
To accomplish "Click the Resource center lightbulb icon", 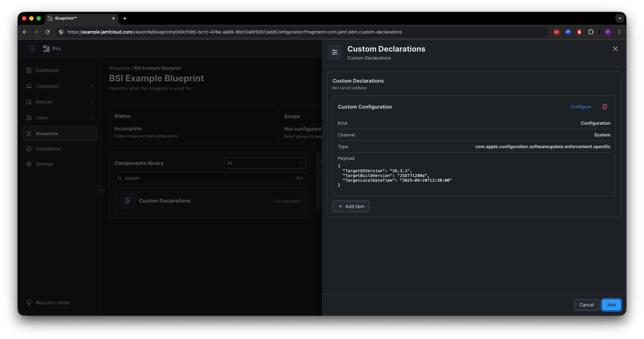I will point(29,303).
